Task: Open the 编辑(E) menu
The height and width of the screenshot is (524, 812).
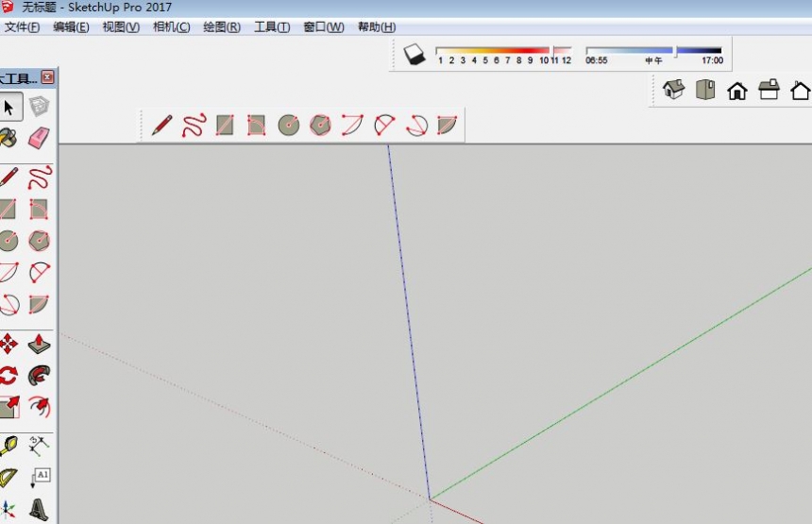Action: pos(71,27)
